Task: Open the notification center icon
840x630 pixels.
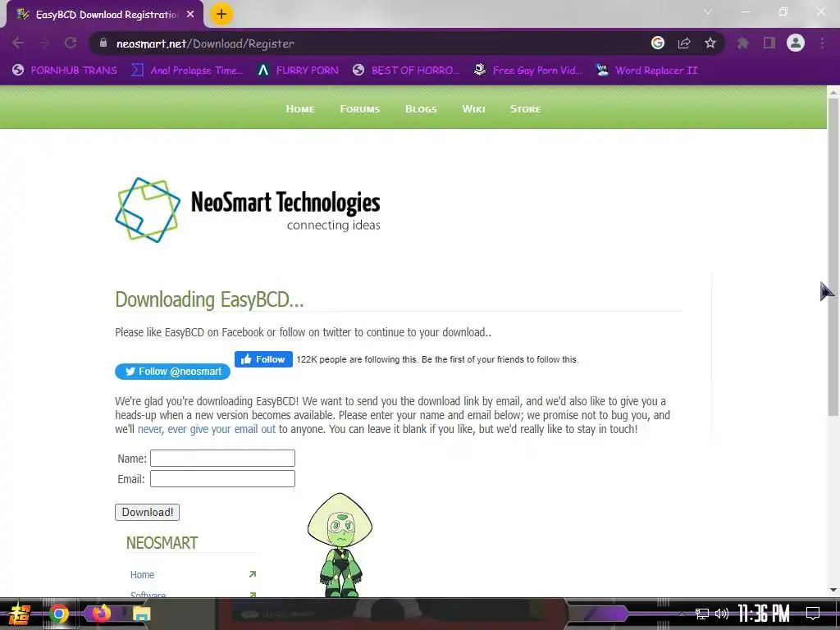Action: point(813,614)
